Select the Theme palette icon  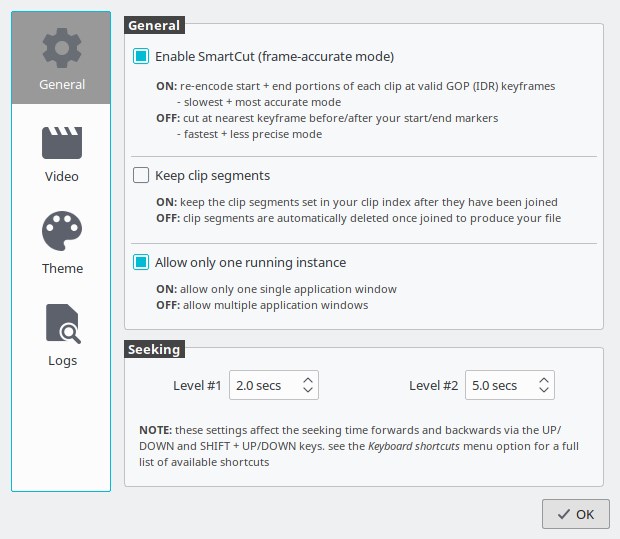pyautogui.click(x=61, y=232)
